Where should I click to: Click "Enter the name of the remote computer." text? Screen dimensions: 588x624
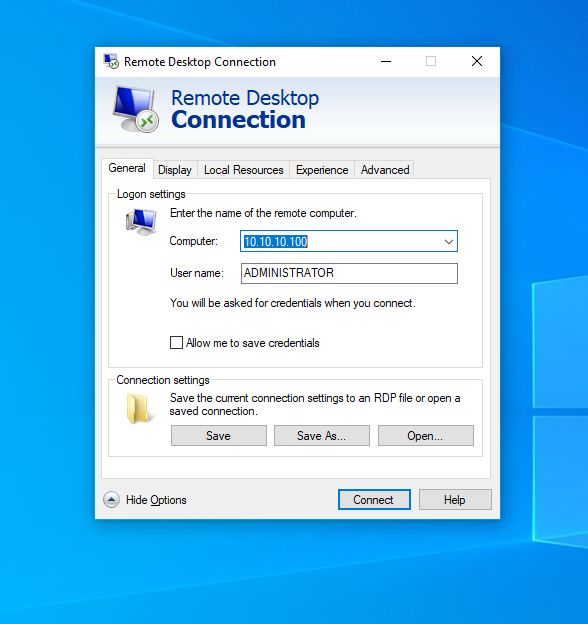coord(263,213)
